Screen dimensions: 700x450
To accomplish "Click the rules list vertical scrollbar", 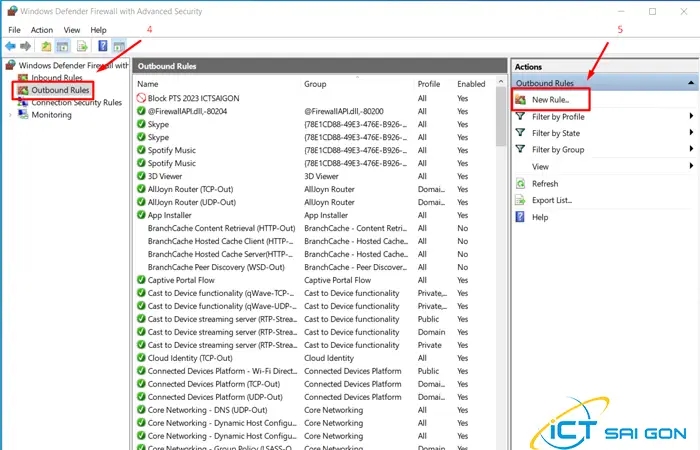I will [501, 250].
